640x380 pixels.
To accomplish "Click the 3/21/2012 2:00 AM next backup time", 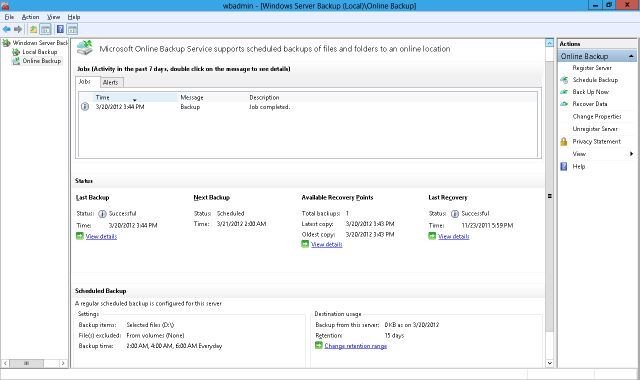I will pos(241,224).
